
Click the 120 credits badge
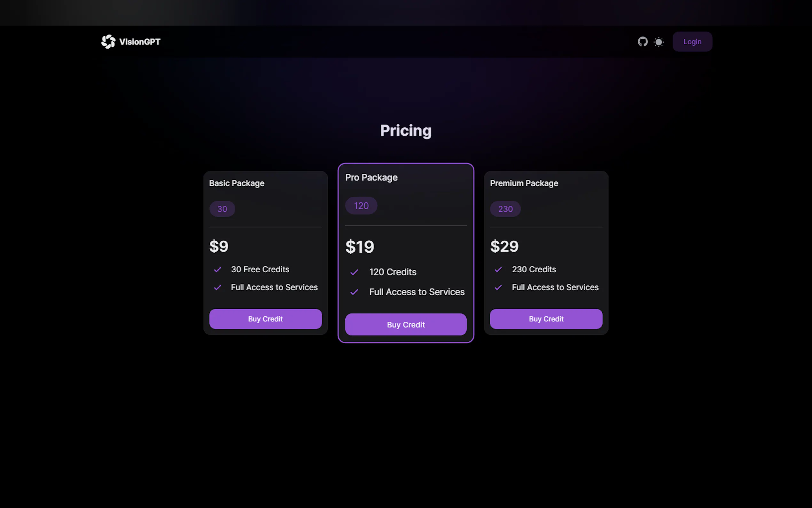[361, 206]
